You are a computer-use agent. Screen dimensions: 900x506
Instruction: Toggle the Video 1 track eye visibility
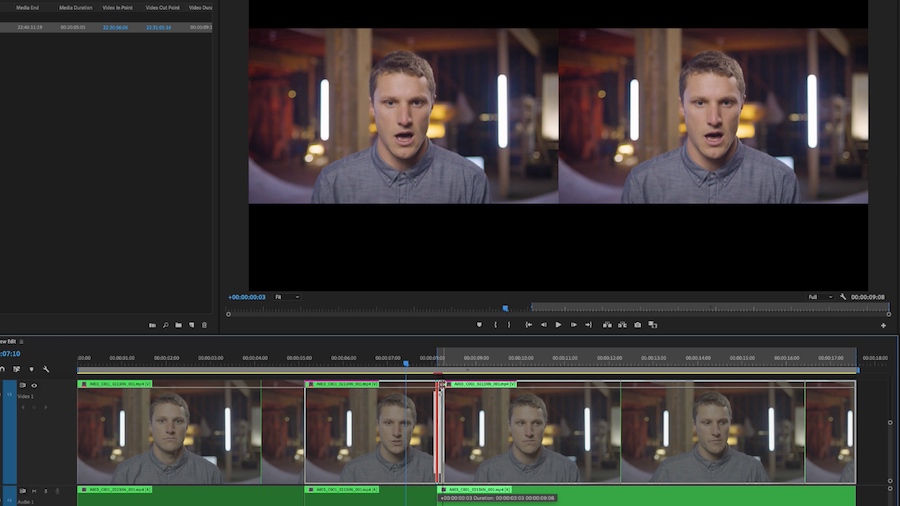tap(34, 386)
